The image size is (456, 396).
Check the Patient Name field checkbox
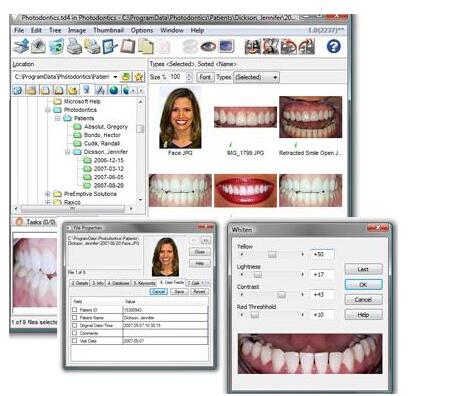pos(75,317)
